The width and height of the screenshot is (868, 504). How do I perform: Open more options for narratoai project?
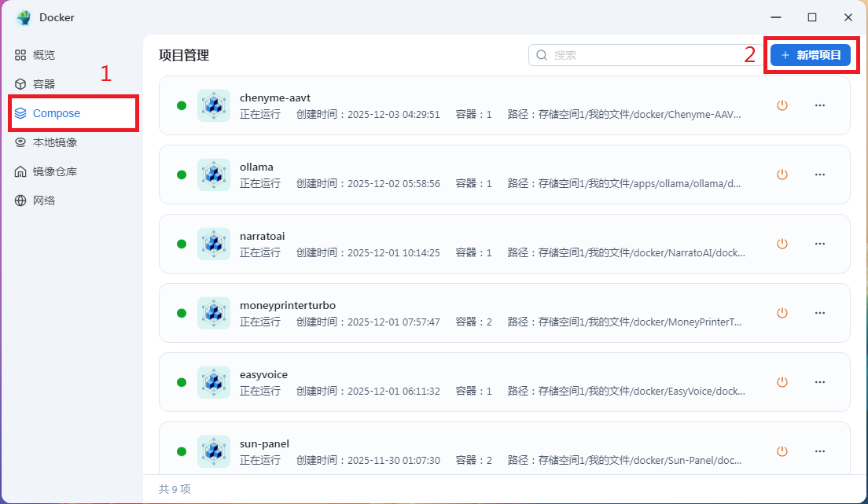(x=820, y=244)
